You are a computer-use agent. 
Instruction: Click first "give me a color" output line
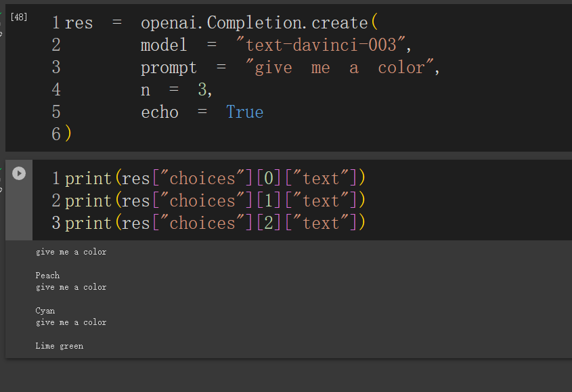point(71,252)
